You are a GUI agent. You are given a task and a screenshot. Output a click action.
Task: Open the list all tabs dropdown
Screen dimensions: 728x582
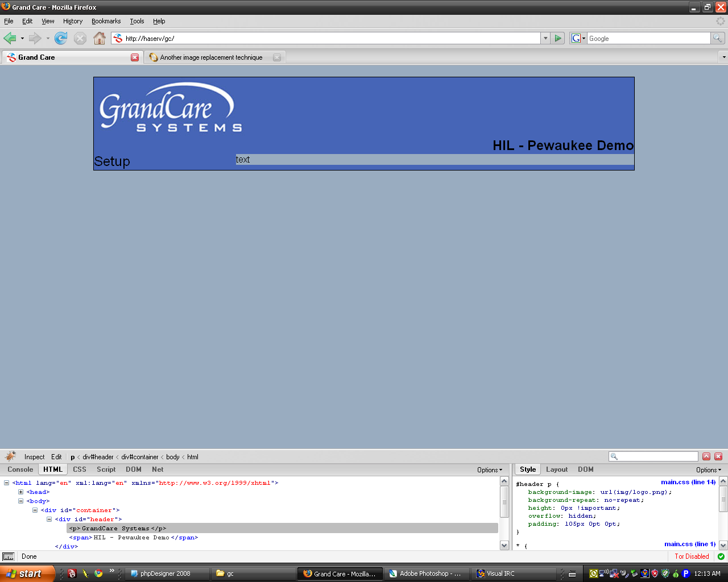click(723, 57)
